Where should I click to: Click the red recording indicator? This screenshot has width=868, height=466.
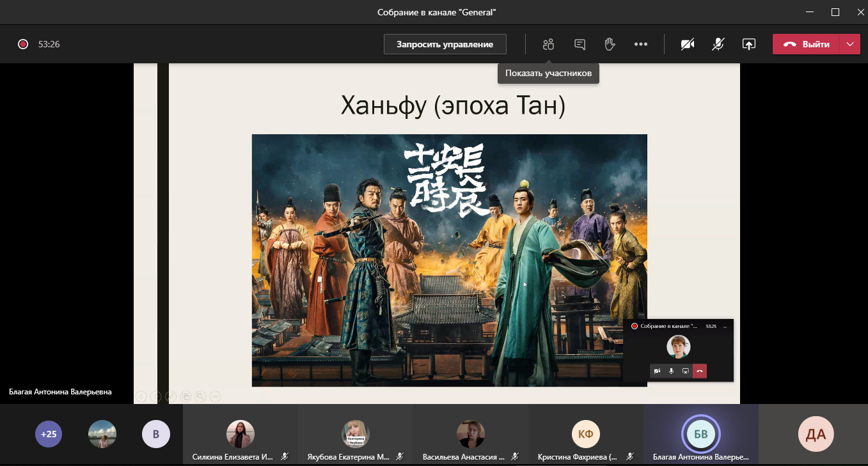coord(23,44)
